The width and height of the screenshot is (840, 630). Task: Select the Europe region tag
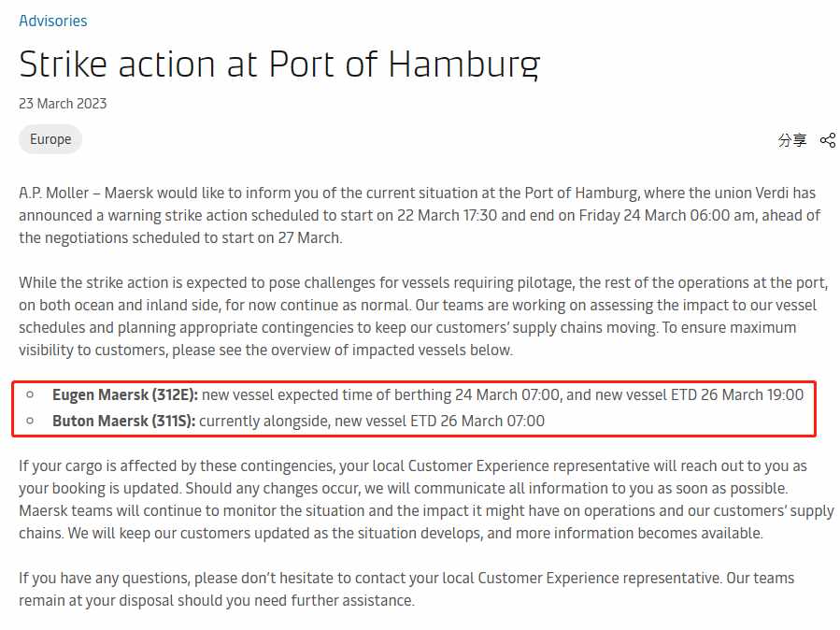[x=50, y=139]
